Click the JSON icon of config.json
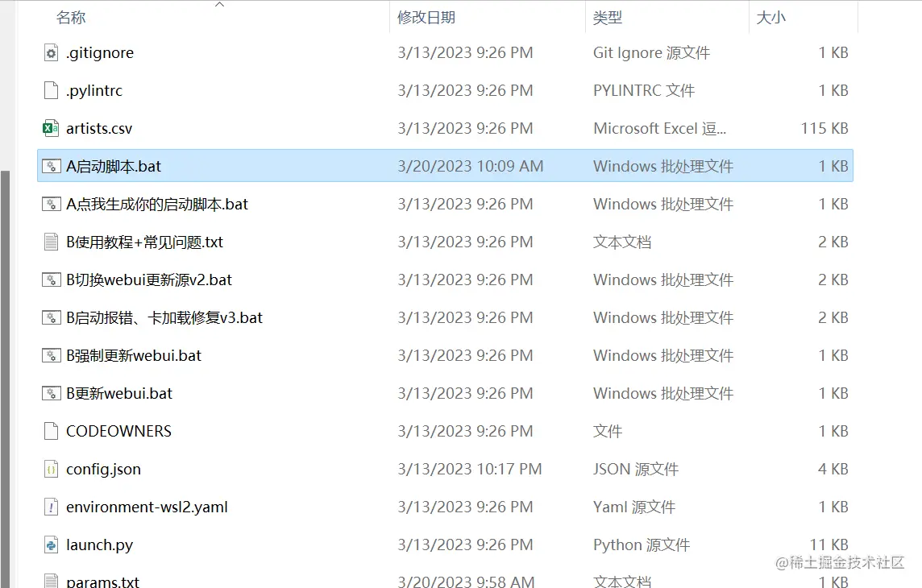The height and width of the screenshot is (588, 922). tap(51, 470)
